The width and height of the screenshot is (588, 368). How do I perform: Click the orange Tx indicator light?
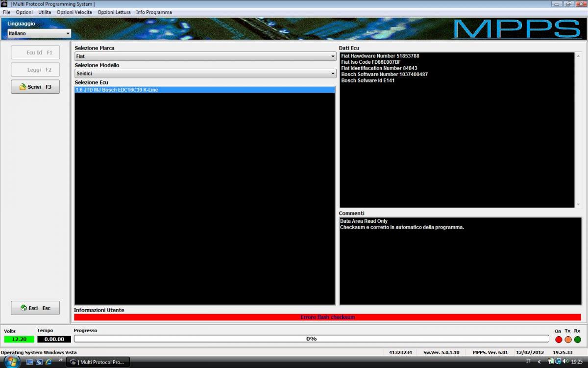(x=568, y=340)
